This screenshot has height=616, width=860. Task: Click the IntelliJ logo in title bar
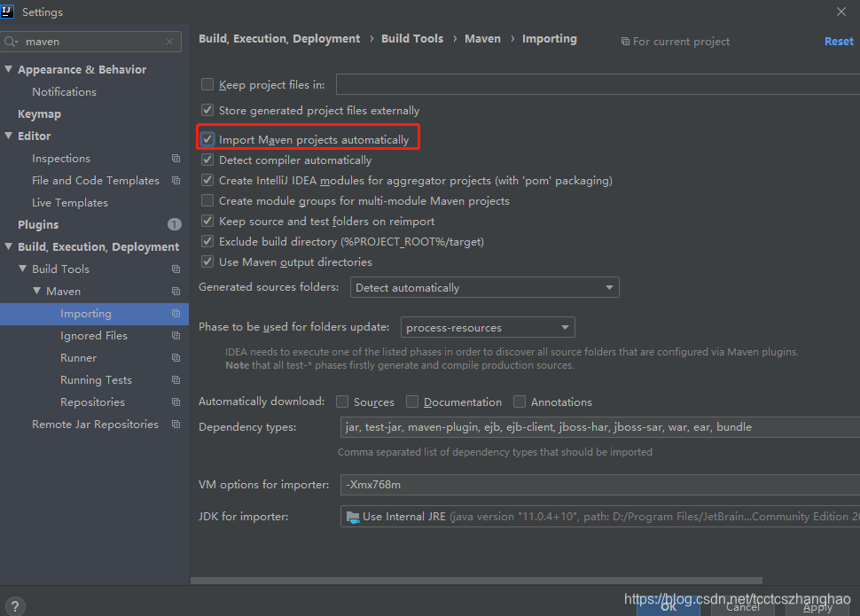[x=7, y=11]
